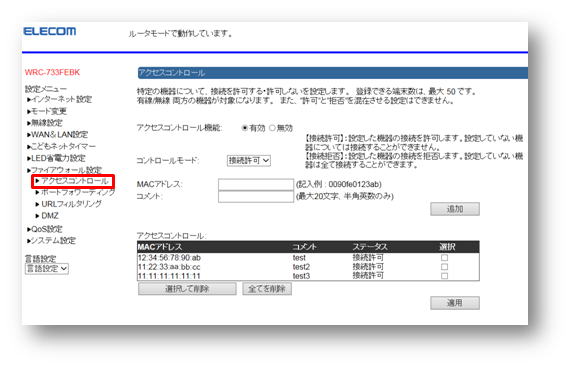Screen dimensions: 570x367
Task: Select アクセスコントロール submenu item
Action: [x=72, y=181]
